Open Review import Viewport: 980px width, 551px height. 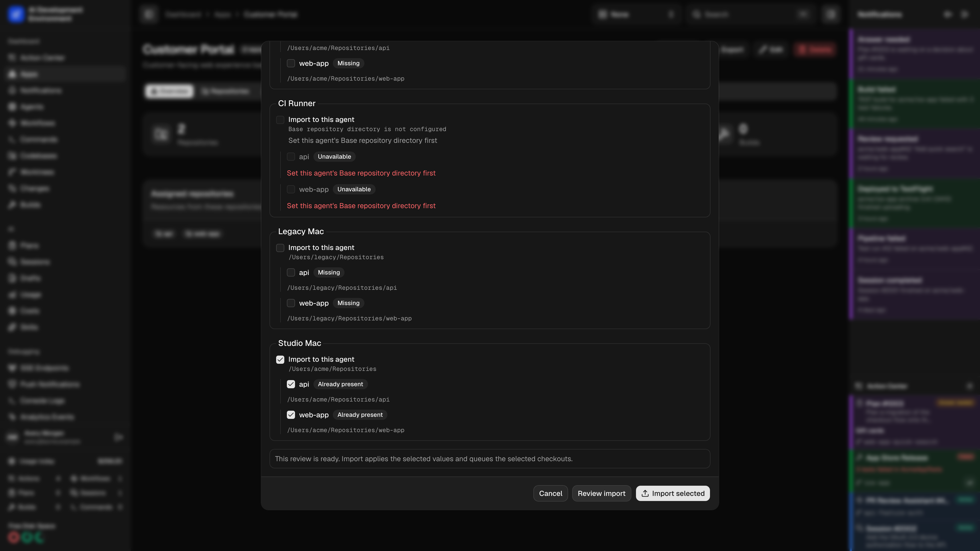click(x=602, y=494)
